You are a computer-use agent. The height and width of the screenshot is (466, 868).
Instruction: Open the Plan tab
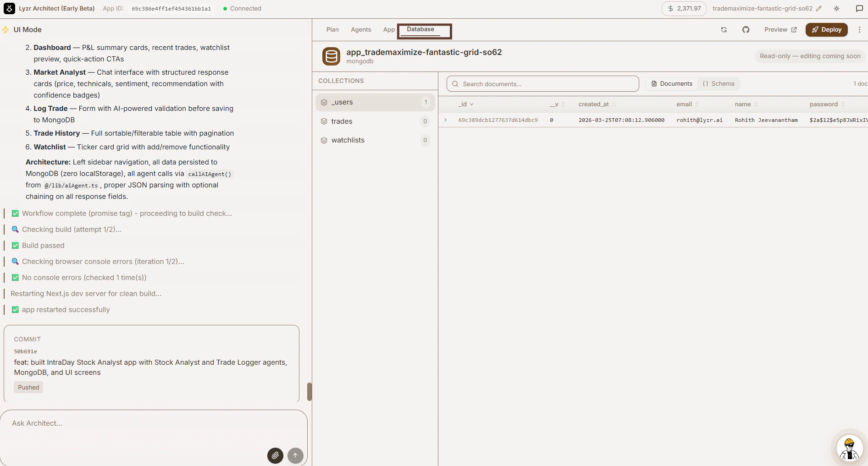332,29
